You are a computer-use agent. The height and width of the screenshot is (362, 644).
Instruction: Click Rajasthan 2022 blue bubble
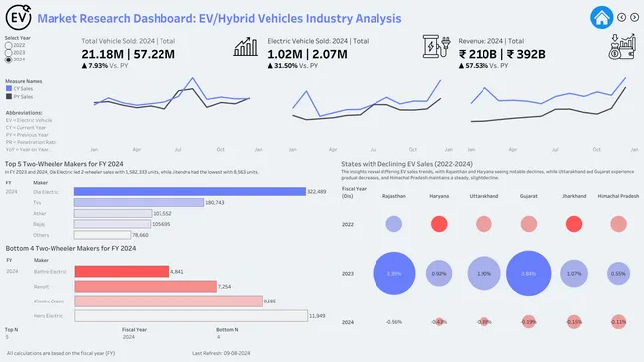(394, 224)
